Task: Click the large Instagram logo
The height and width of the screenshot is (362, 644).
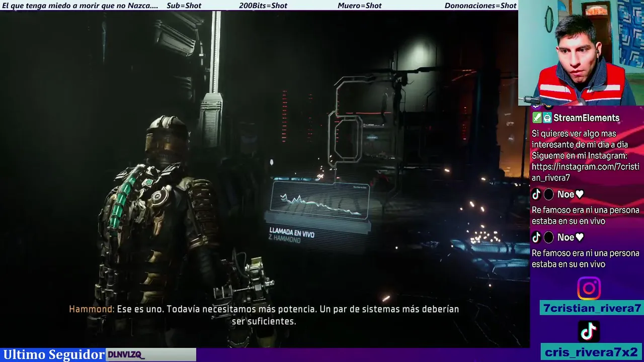Action: (x=589, y=288)
